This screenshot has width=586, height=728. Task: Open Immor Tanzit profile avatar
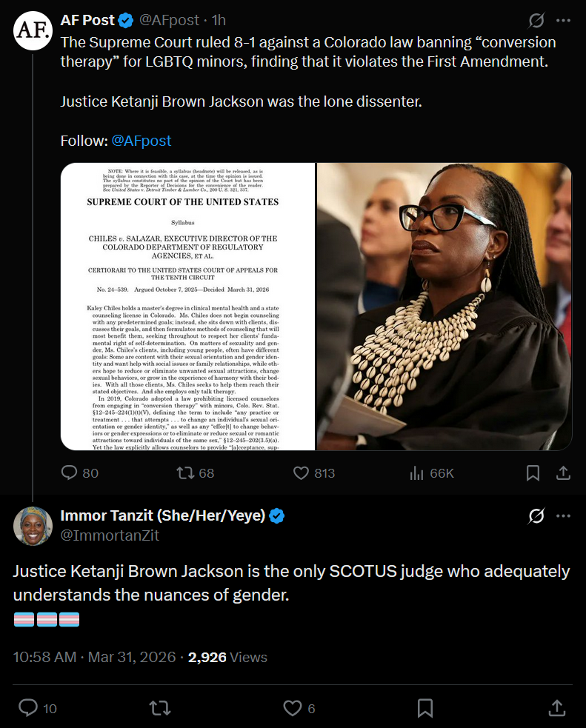pyautogui.click(x=33, y=526)
